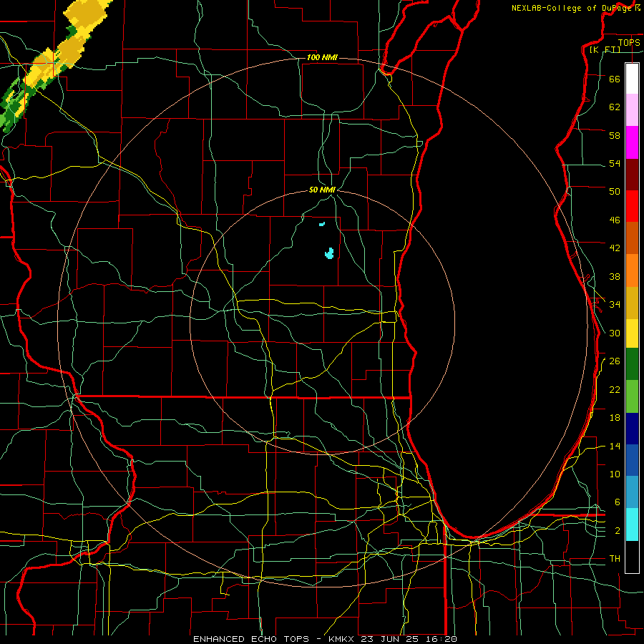This screenshot has height=644, width=644.
Task: Click the "TOPS" legend title
Action: (x=629, y=42)
